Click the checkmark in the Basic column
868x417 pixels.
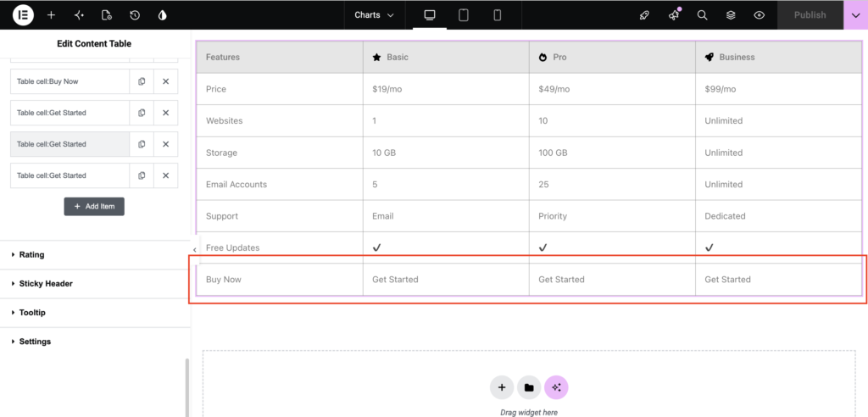point(376,247)
